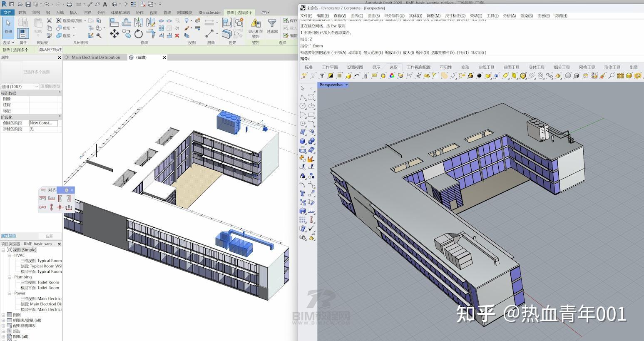Select 图纸 (all) in project browser
This screenshot has width=644, height=341.
[20, 336]
